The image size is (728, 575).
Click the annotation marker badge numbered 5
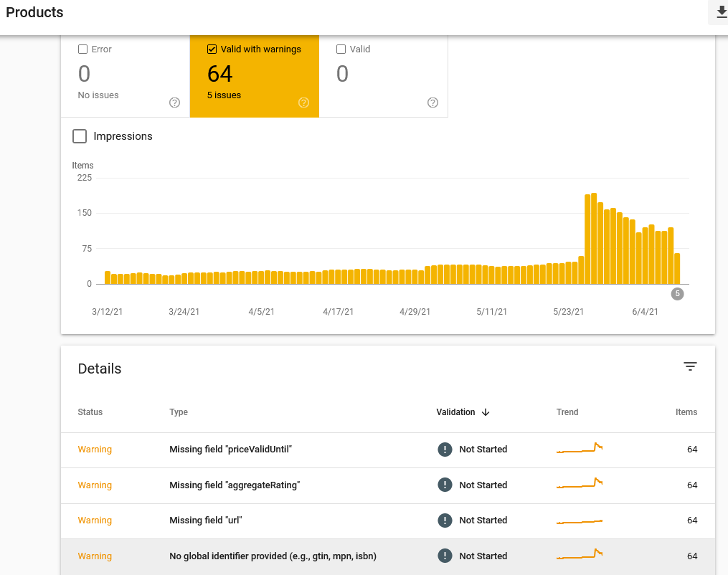coord(677,293)
